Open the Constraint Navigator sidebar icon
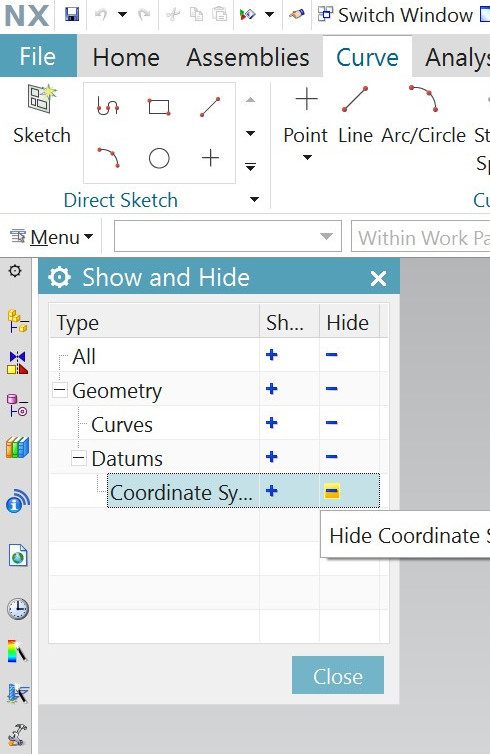 tap(18, 363)
